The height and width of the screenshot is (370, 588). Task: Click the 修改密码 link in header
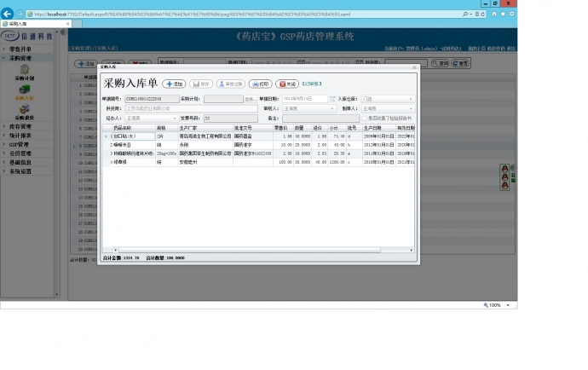click(496, 49)
